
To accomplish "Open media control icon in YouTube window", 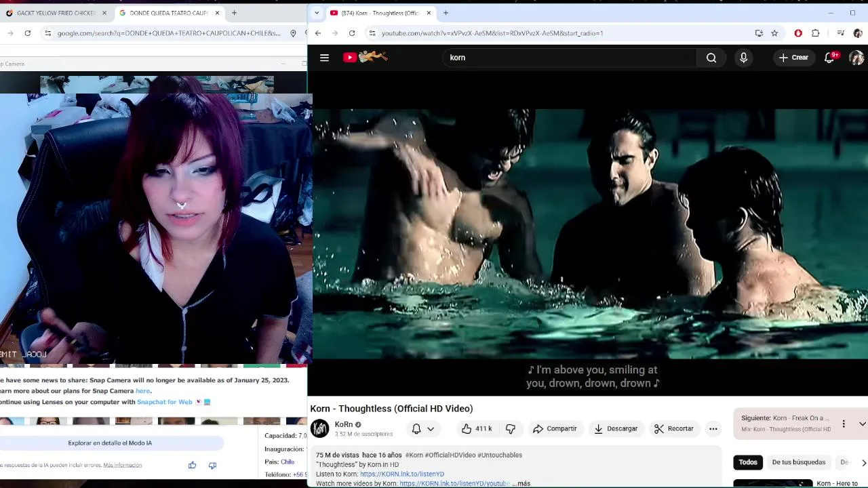I will pyautogui.click(x=840, y=33).
